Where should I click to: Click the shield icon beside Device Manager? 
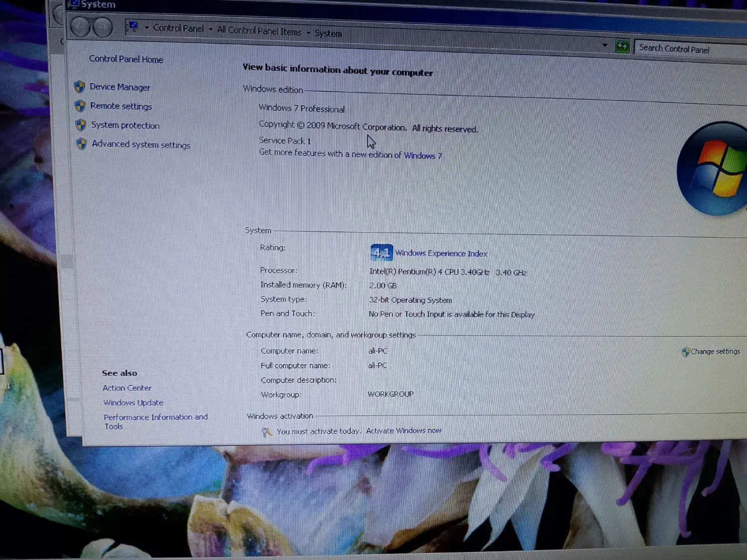(80, 87)
